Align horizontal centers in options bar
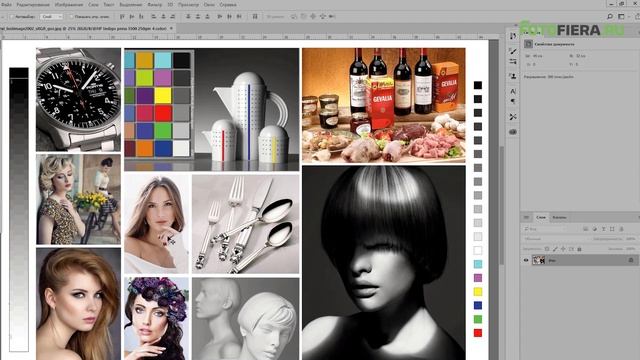640x360 pixels. click(x=163, y=17)
